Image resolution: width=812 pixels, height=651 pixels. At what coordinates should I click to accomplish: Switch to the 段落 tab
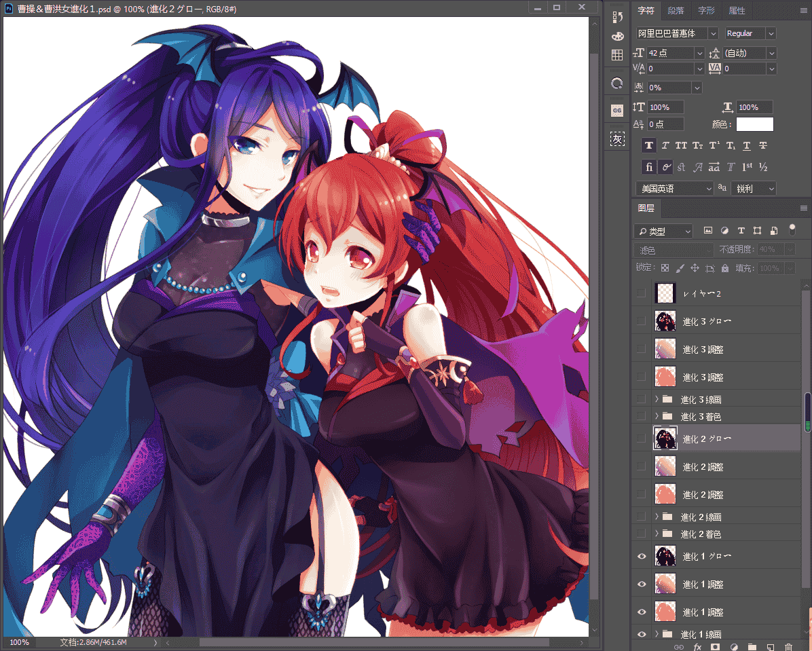click(x=676, y=10)
